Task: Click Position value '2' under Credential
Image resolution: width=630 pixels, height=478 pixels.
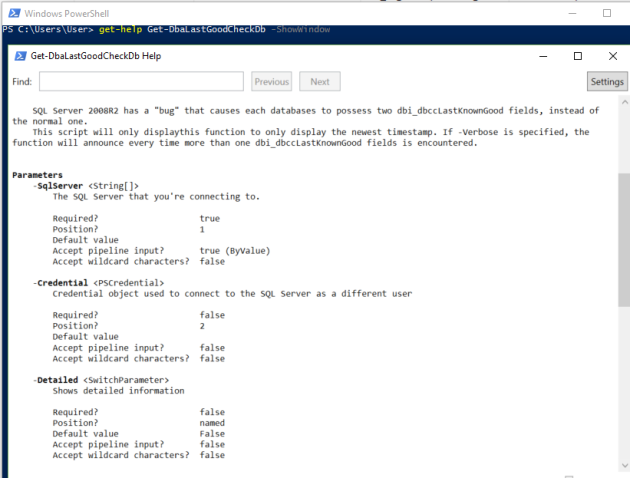Action: (x=202, y=326)
